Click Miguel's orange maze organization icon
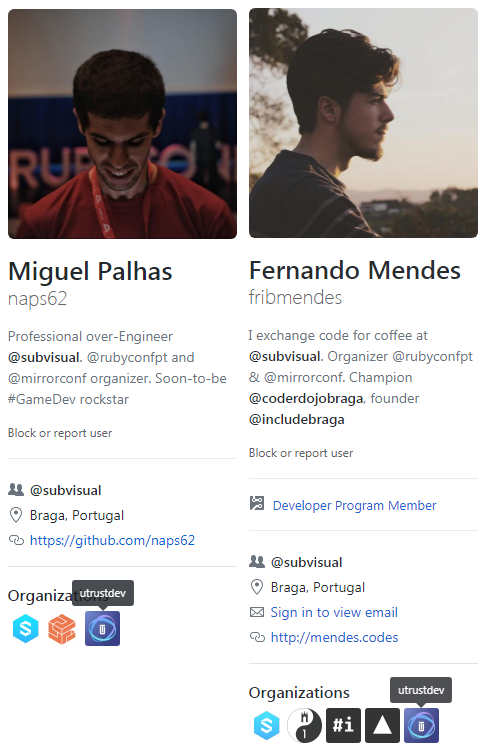 (62, 629)
